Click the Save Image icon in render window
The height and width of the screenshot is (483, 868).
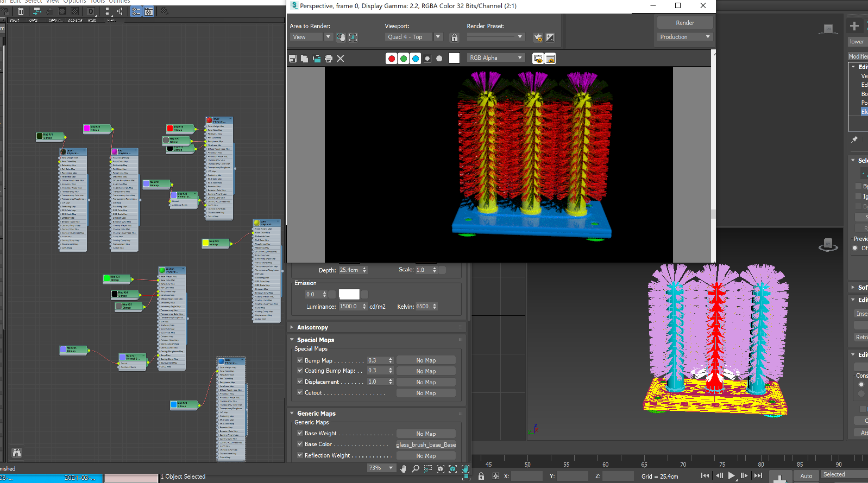293,59
